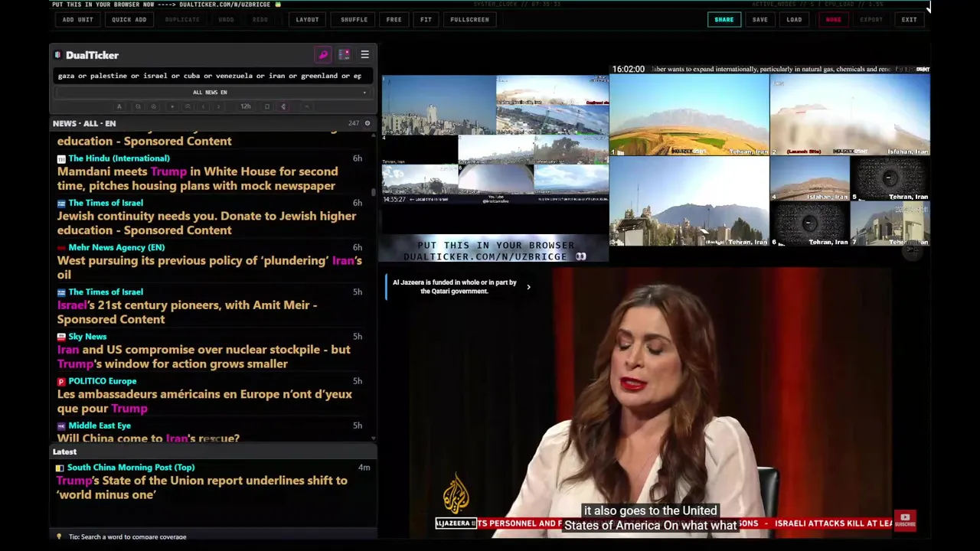The image size is (980, 551).
Task: Click the bookmark icon in ticker controls
Action: click(x=267, y=106)
